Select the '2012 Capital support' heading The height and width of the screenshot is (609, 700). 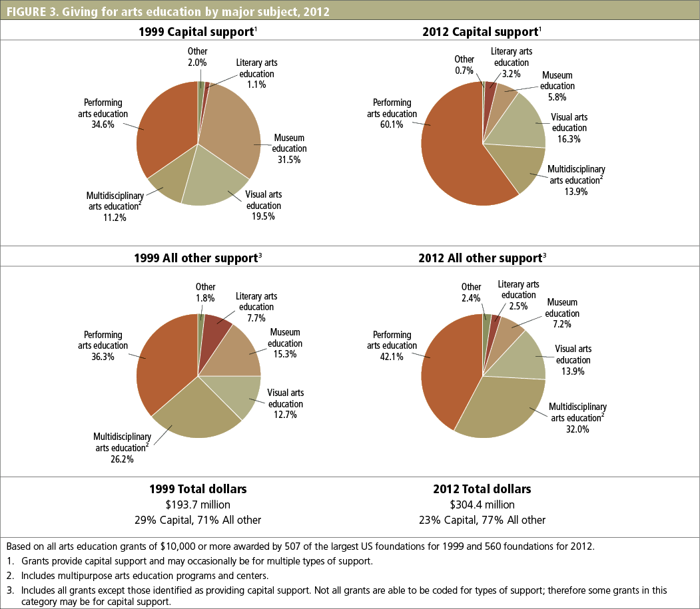pos(482,32)
